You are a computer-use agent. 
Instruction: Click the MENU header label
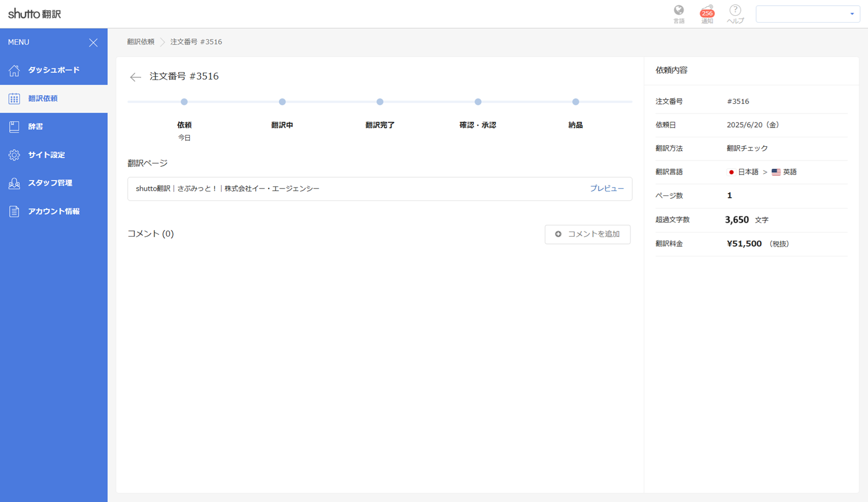click(x=19, y=42)
